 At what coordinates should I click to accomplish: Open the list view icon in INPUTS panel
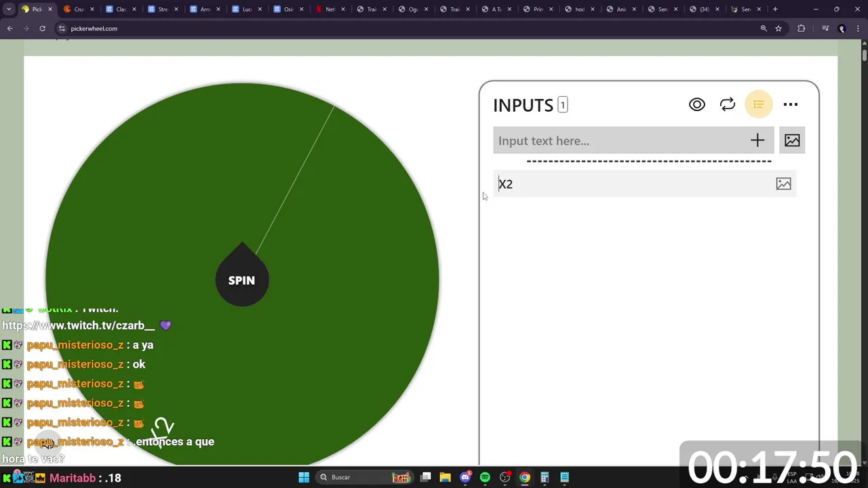[x=759, y=104]
